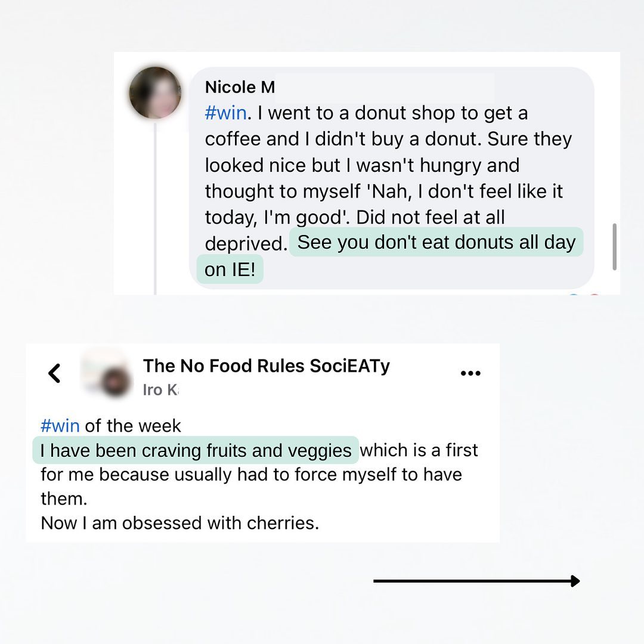Click the 'I went to a donut shop' text
Viewport: 644px width, 644px height.
392,113
